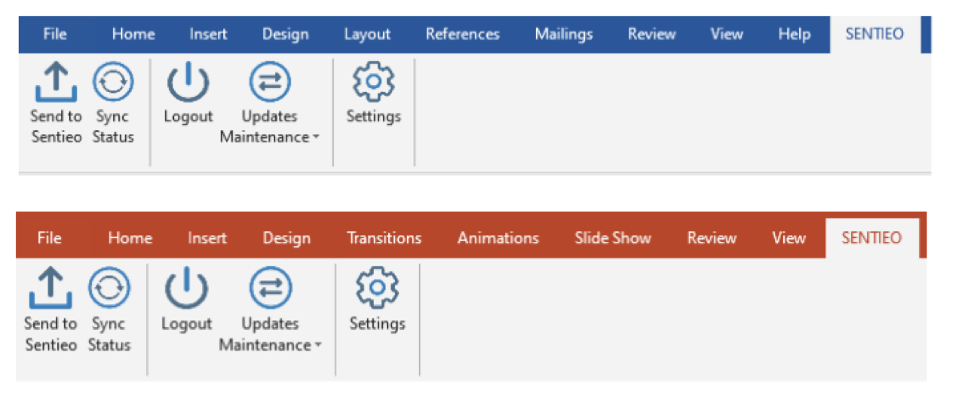This screenshot has width=980, height=400.
Task: Click Sync Status icon in PowerPoint ribbon
Action: click(109, 289)
